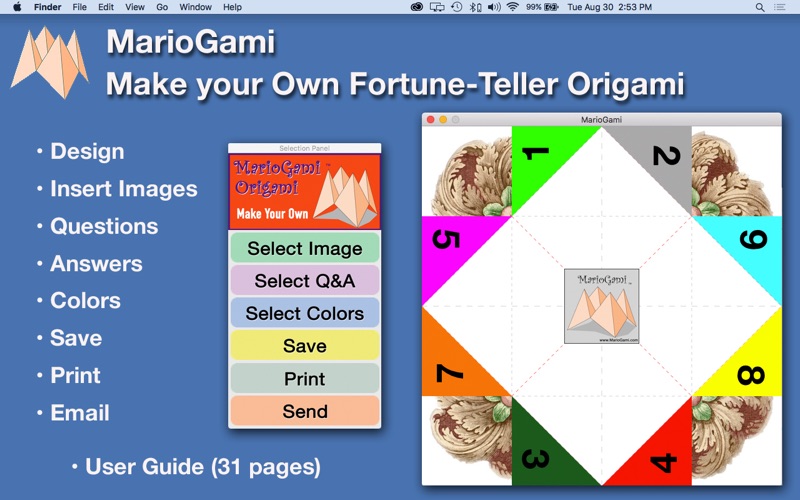This screenshot has width=800, height=500.
Task: Open Time Machine menu bar icon
Action: coord(457,7)
